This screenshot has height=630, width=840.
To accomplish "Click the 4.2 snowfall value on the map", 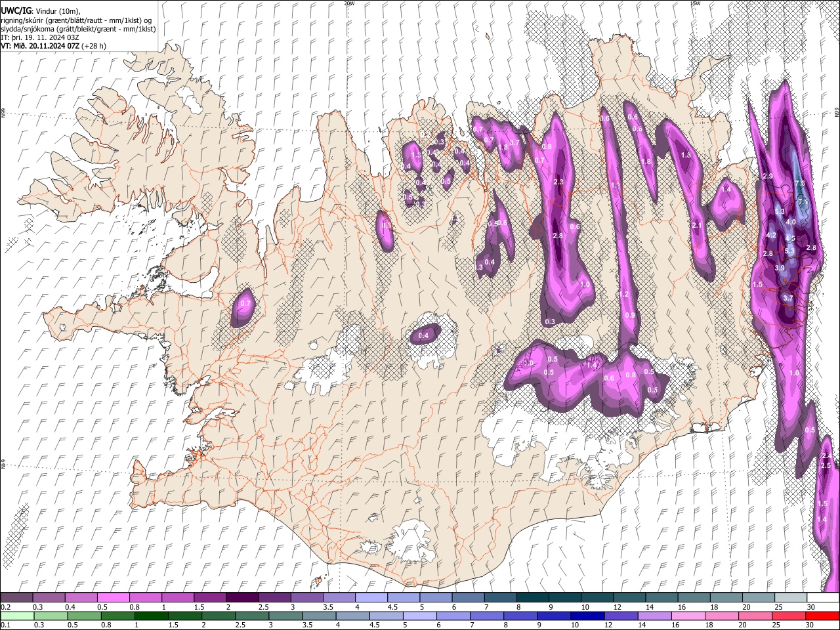I will [x=772, y=235].
